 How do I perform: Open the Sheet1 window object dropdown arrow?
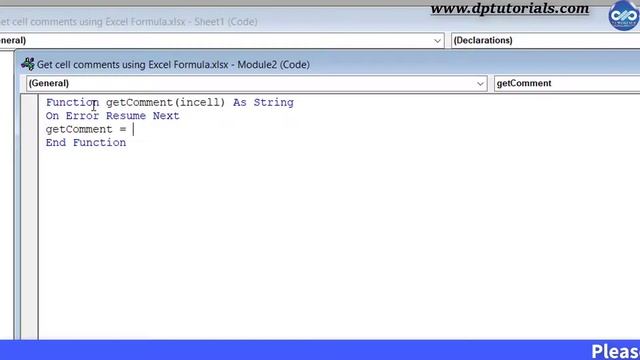click(437, 40)
